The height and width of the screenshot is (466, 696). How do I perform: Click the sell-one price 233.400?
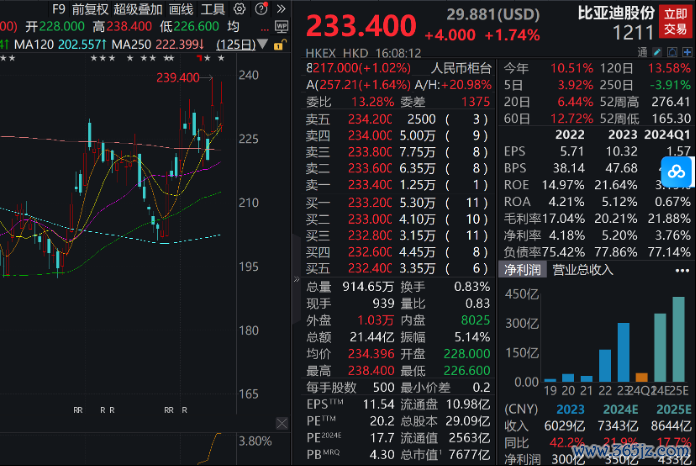[370, 185]
